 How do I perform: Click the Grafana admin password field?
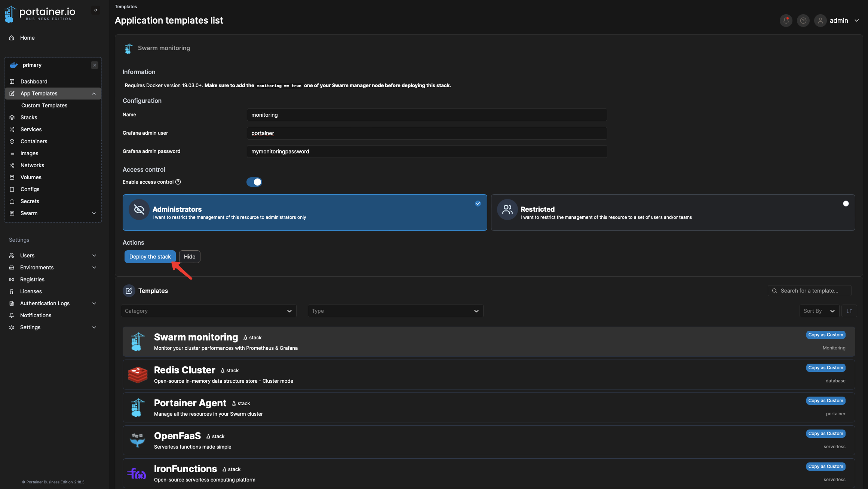[427, 152]
